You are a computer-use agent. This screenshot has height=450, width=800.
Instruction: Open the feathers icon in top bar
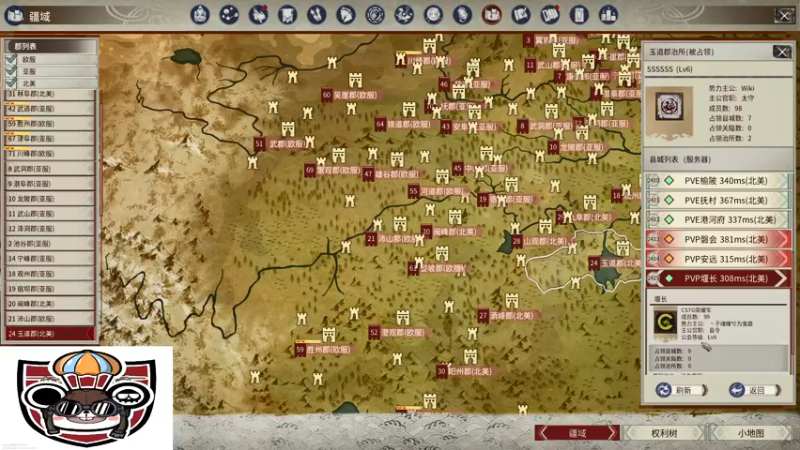(316, 15)
